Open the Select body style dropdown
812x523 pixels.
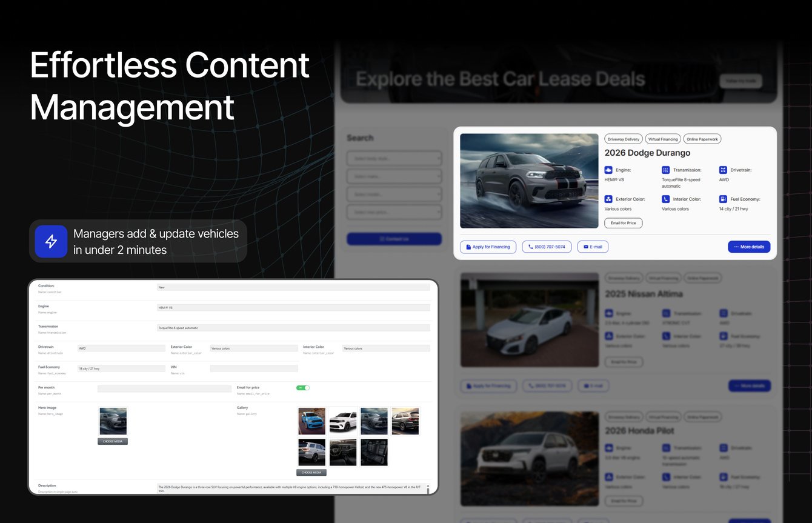click(394, 159)
